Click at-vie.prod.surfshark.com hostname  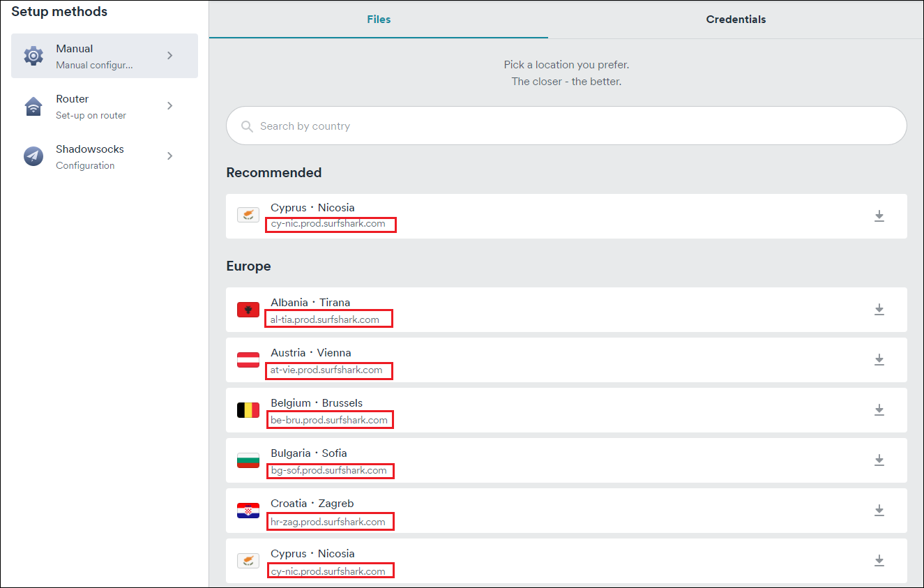point(326,370)
